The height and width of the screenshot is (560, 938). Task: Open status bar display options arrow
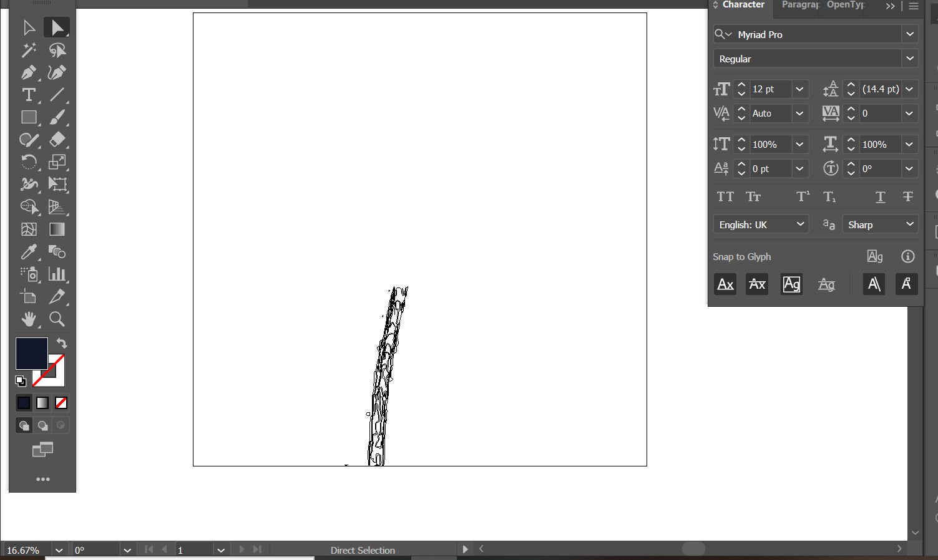pos(464,549)
